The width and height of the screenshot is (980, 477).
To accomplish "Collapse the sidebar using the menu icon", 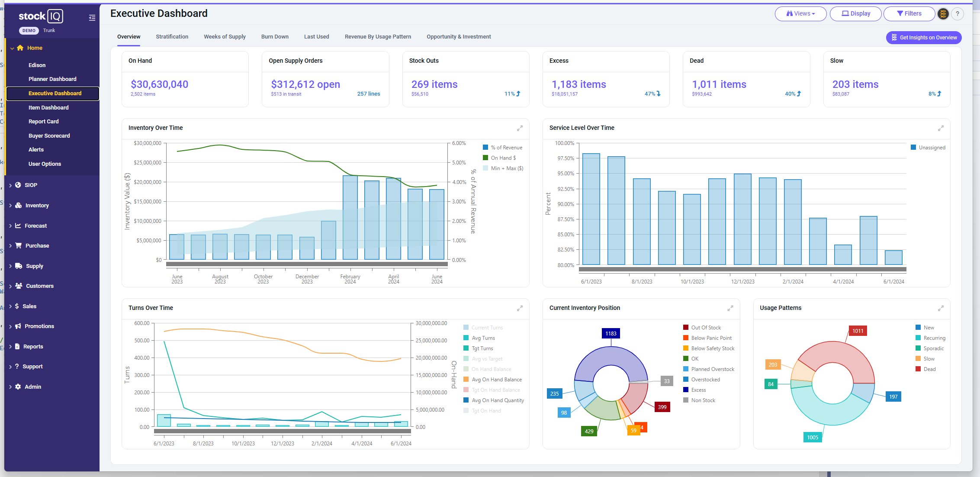I will pos(92,18).
